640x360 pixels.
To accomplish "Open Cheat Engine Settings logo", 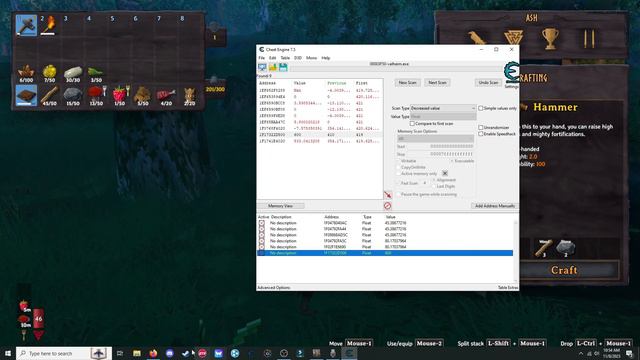I will click(x=511, y=73).
